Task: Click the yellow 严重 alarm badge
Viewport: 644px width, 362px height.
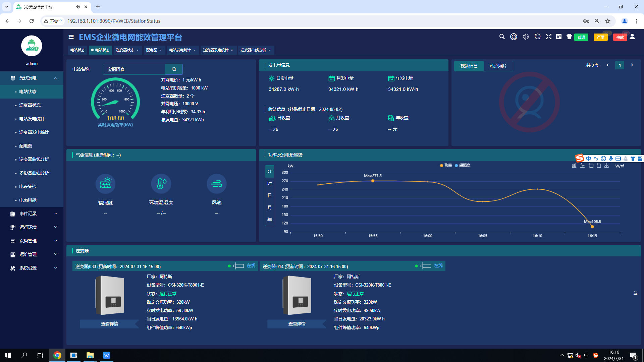Action: coord(600,37)
